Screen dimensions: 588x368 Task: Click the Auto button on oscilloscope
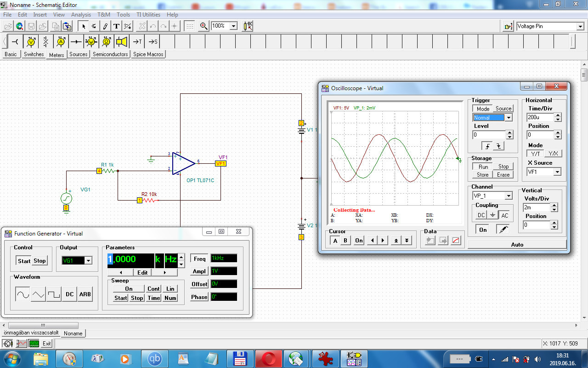(517, 245)
